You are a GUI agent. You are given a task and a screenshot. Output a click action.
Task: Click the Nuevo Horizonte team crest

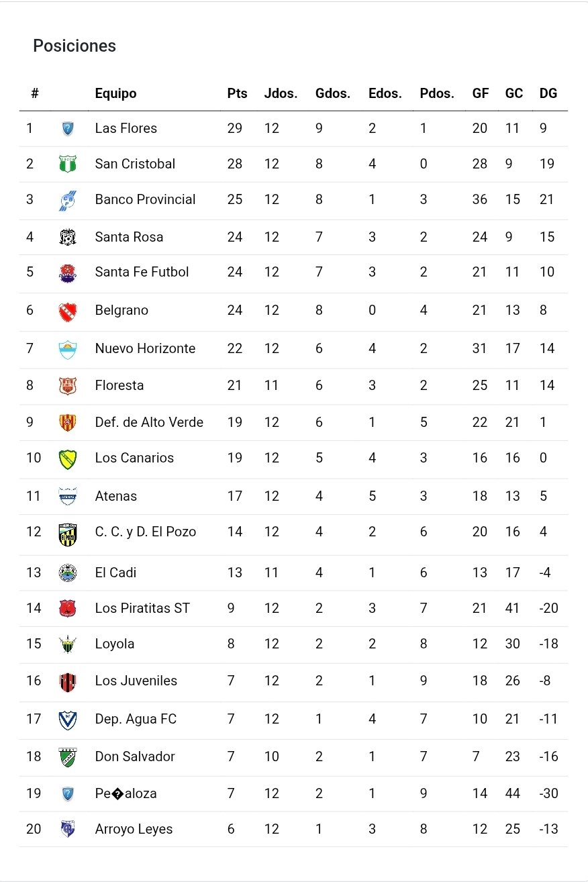pyautogui.click(x=68, y=349)
